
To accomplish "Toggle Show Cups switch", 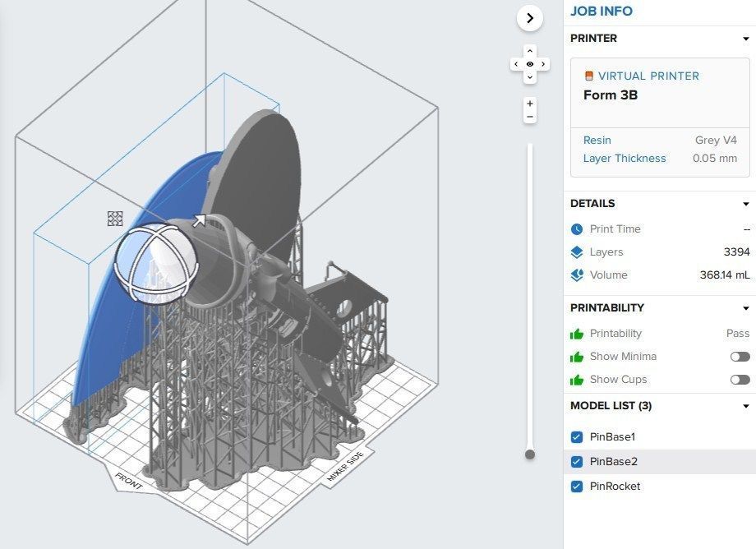I will tap(740, 380).
